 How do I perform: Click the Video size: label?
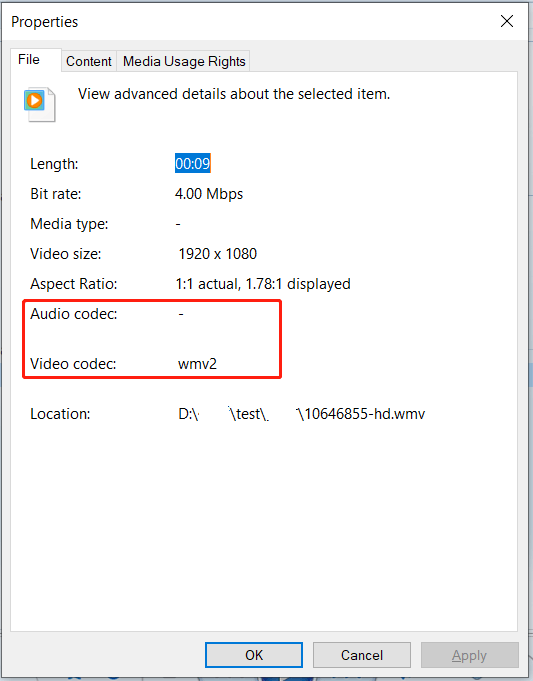click(66, 254)
